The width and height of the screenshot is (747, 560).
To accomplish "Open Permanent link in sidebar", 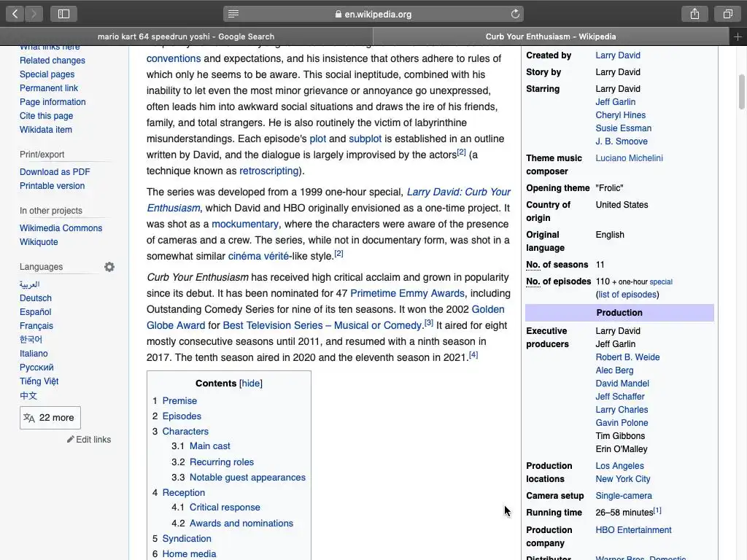I will pyautogui.click(x=49, y=88).
